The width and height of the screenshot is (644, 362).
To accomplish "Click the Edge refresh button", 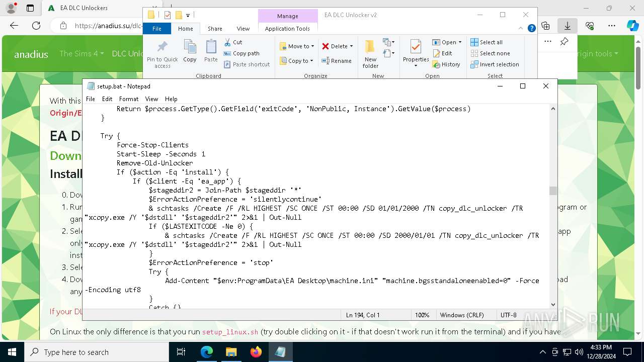I will coord(36,26).
